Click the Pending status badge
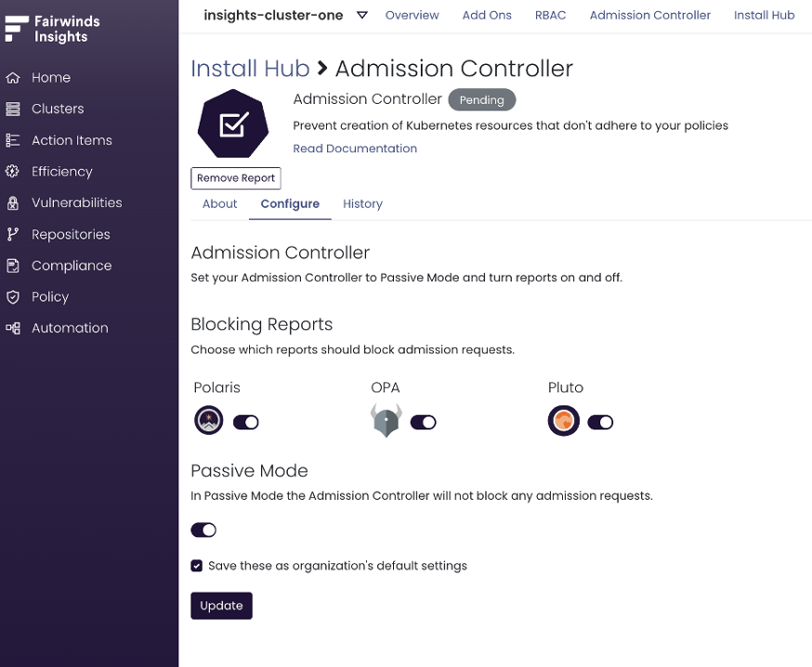The image size is (812, 667). click(482, 99)
